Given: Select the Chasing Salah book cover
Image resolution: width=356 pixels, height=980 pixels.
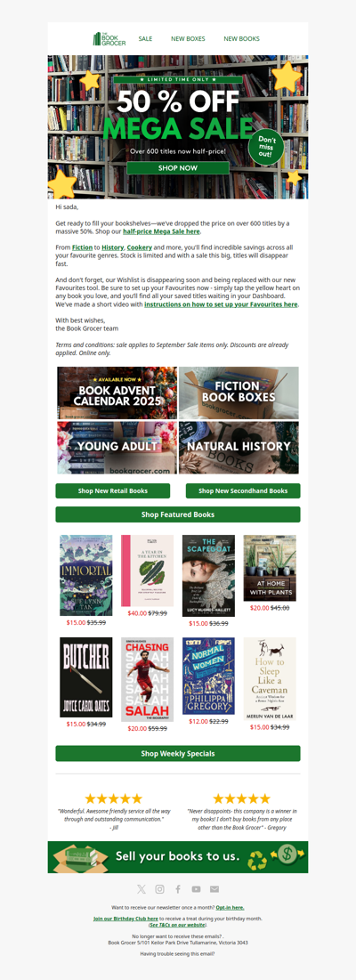Looking at the screenshot, I should (x=148, y=679).
